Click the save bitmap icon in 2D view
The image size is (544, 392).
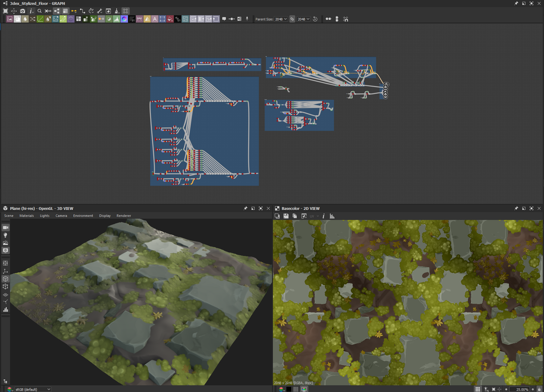(x=286, y=216)
